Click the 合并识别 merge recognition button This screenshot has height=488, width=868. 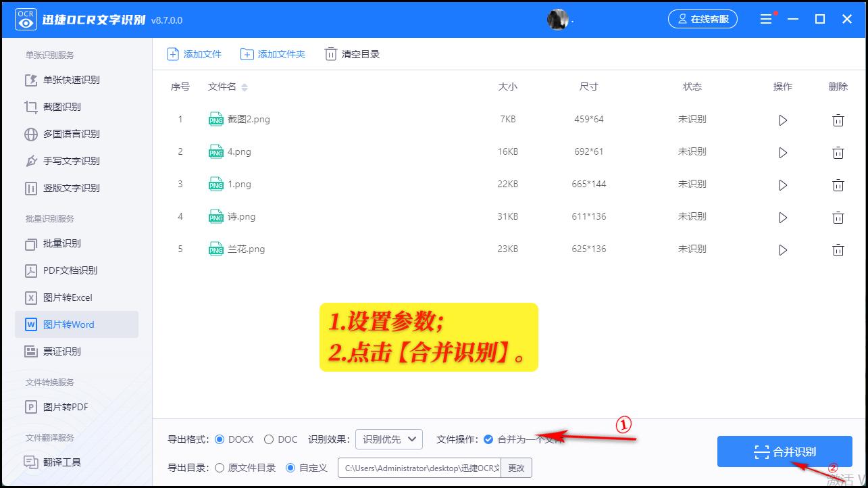(784, 451)
